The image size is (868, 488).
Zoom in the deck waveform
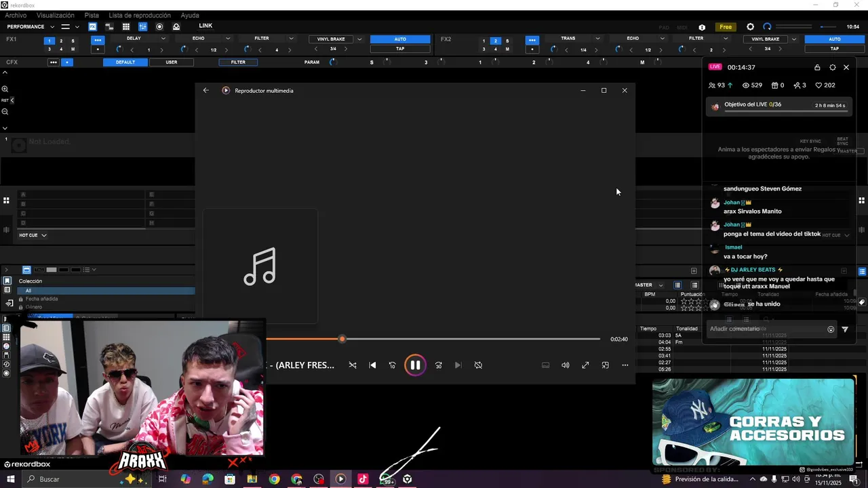[5, 89]
